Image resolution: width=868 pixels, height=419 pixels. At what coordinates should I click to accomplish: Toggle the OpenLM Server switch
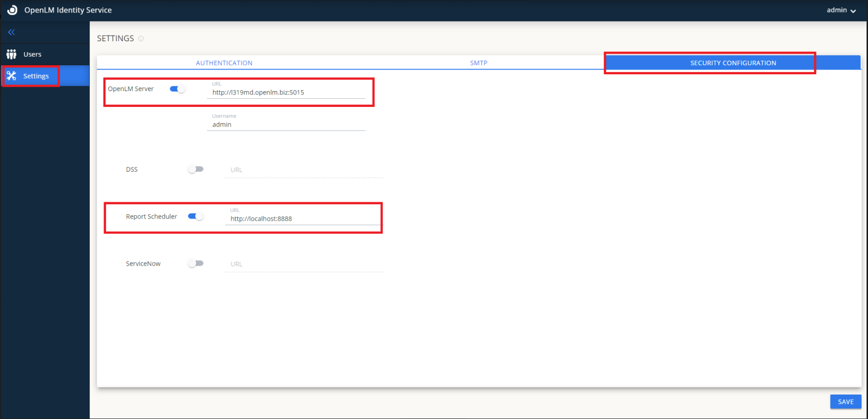(177, 89)
